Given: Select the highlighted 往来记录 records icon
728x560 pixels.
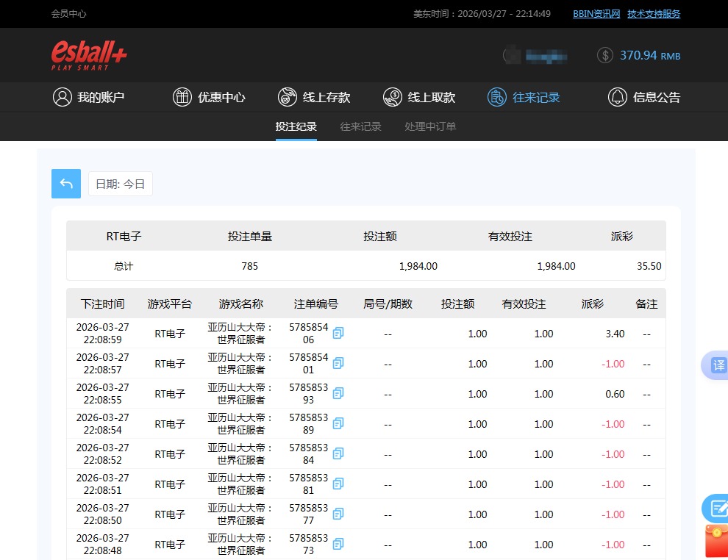Looking at the screenshot, I should click(x=498, y=96).
